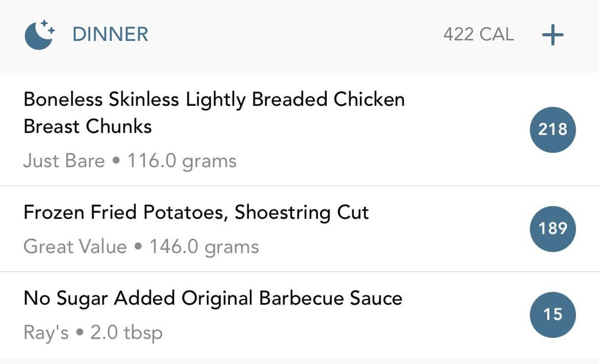
Task: Tap the moon and stars dinner icon
Action: click(40, 34)
